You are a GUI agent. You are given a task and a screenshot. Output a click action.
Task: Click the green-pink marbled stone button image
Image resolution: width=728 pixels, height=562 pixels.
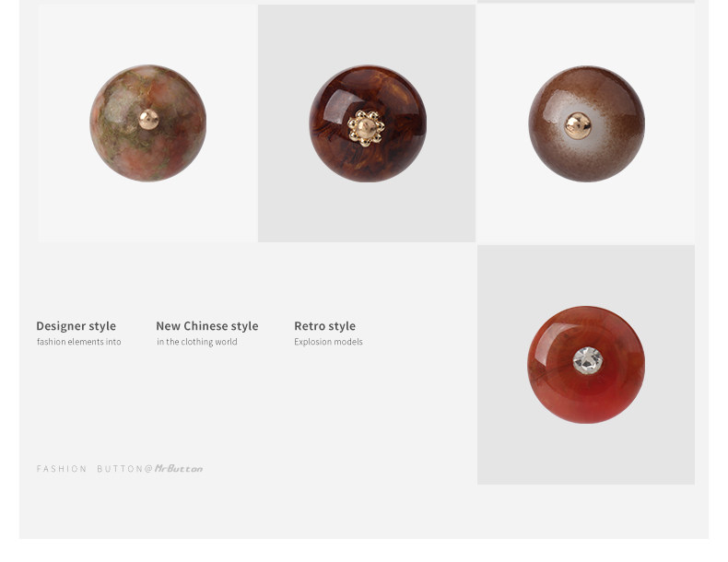click(x=148, y=123)
